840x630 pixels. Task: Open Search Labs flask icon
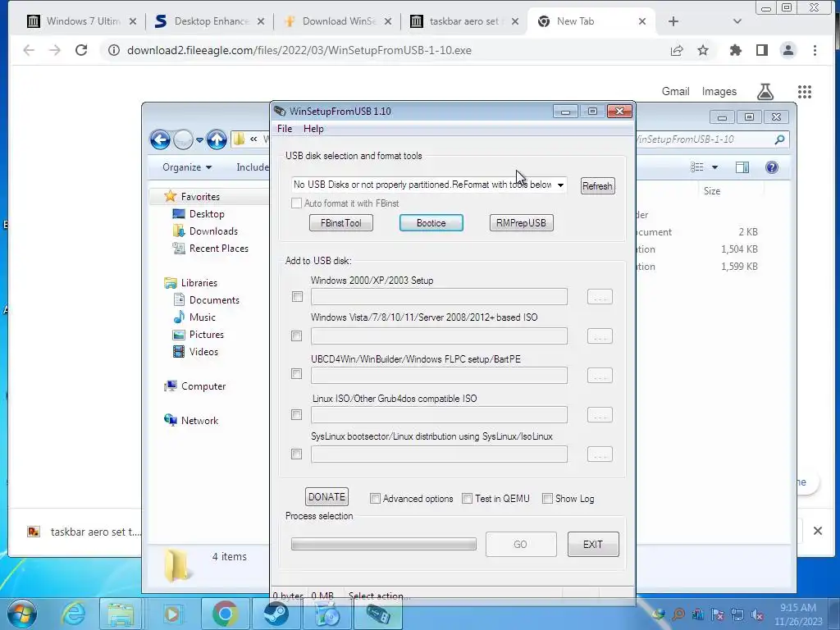(765, 92)
